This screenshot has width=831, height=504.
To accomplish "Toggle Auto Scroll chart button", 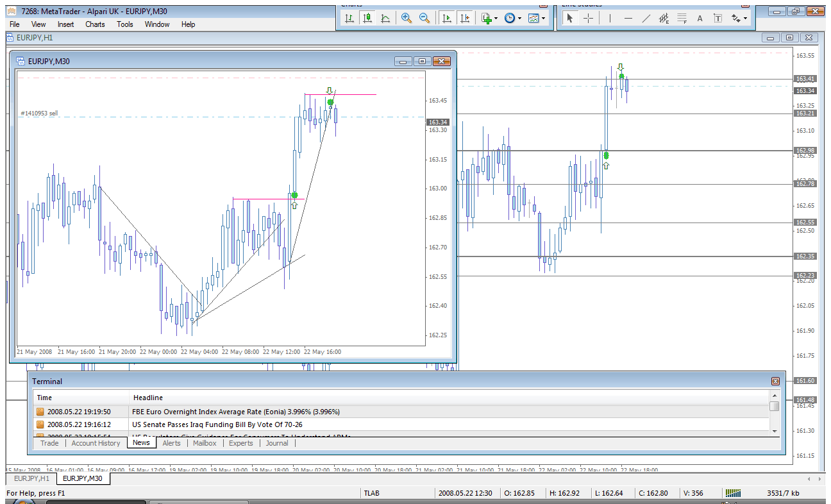I will pyautogui.click(x=447, y=19).
